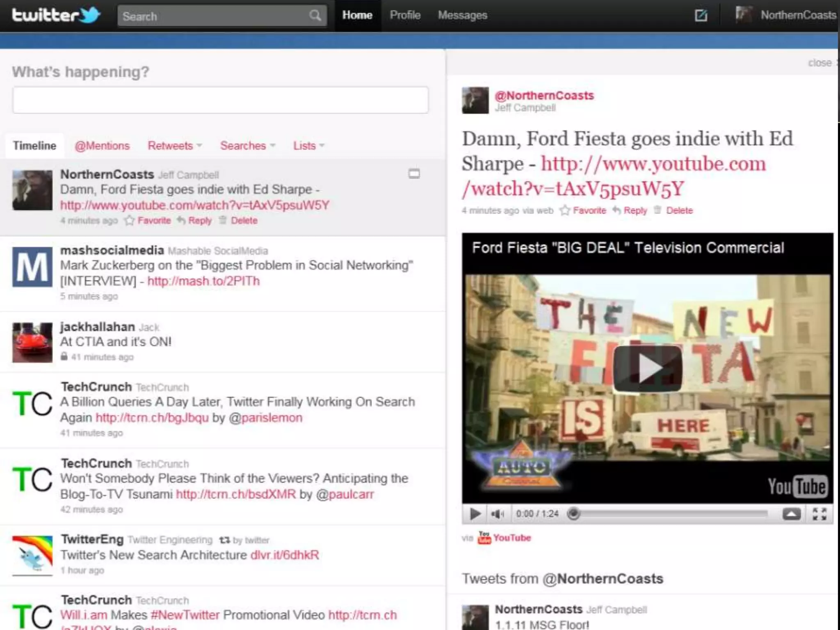Click the compose new tweet icon
Image resolution: width=840 pixels, height=630 pixels.
pyautogui.click(x=701, y=16)
